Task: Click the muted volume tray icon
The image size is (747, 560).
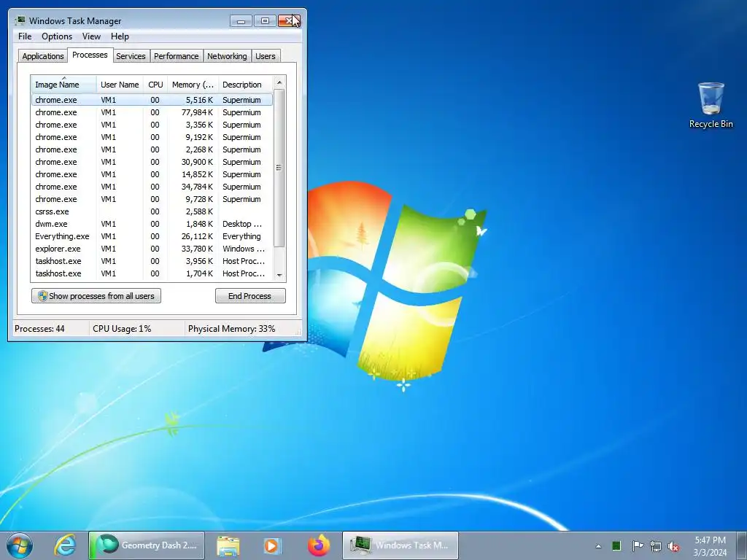Action: coord(673,546)
